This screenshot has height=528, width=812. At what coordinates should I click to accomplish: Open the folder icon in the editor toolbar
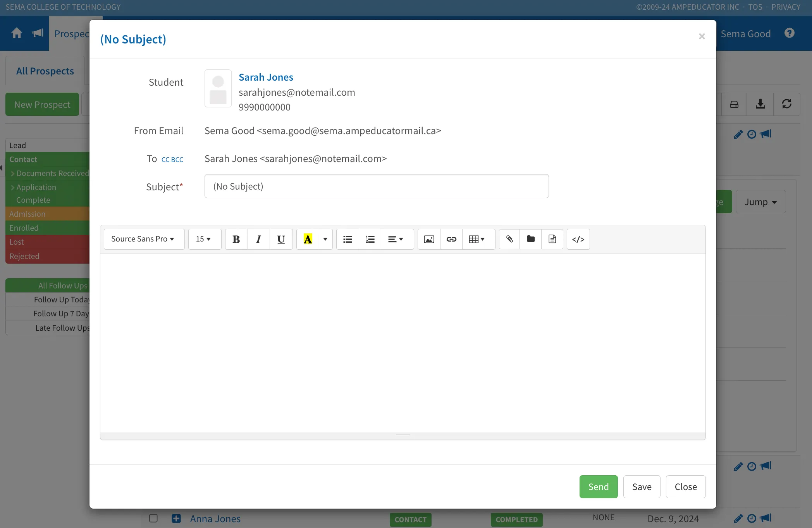click(x=531, y=239)
